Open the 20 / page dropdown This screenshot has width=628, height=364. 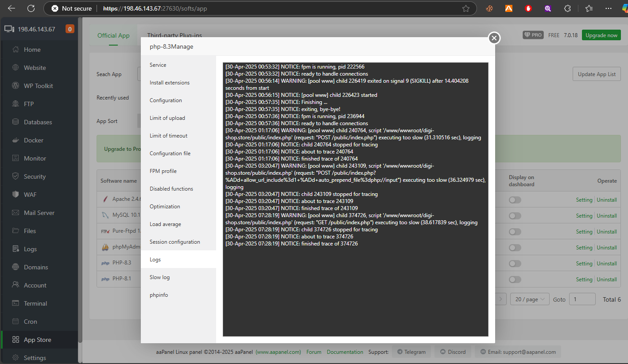(530, 299)
